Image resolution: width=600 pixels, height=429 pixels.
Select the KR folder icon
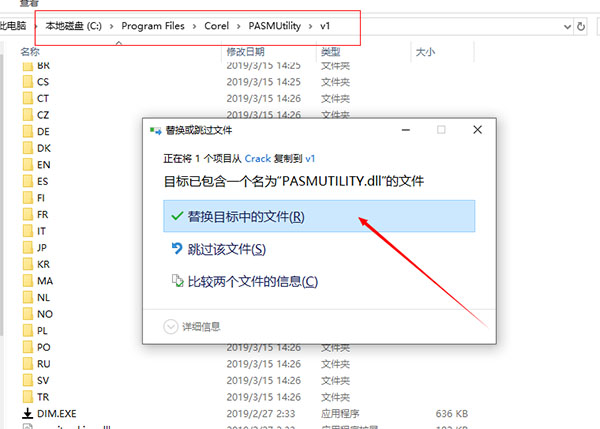(28, 264)
